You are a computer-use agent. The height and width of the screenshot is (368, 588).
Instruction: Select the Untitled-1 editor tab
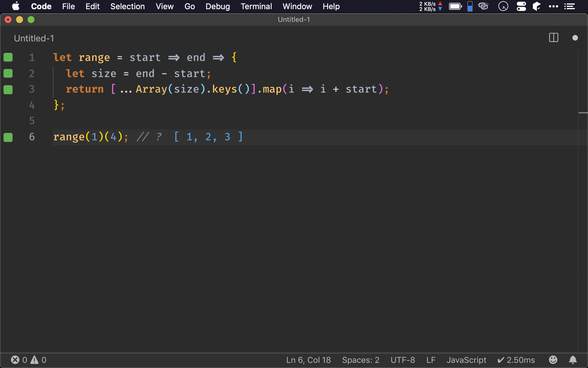[34, 38]
